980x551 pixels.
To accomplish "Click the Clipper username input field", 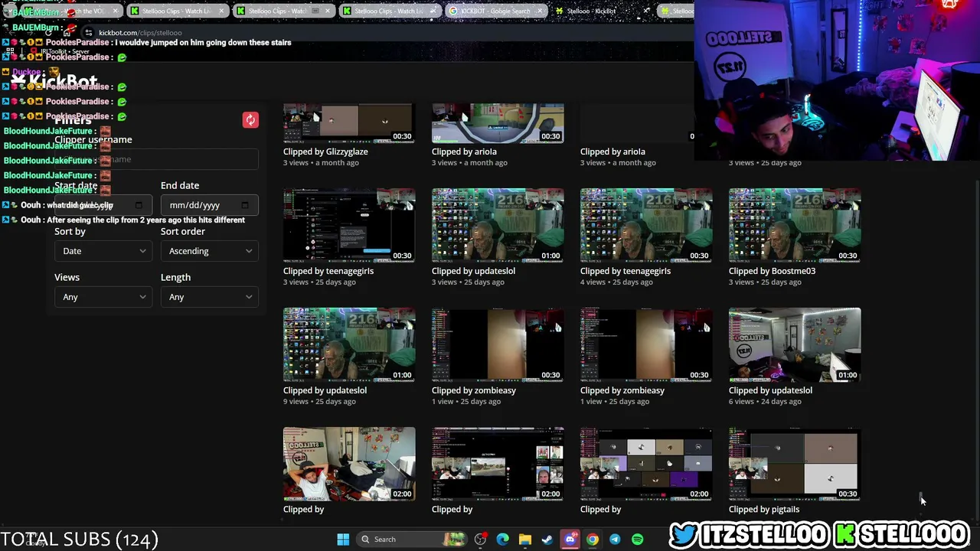I will pyautogui.click(x=156, y=159).
